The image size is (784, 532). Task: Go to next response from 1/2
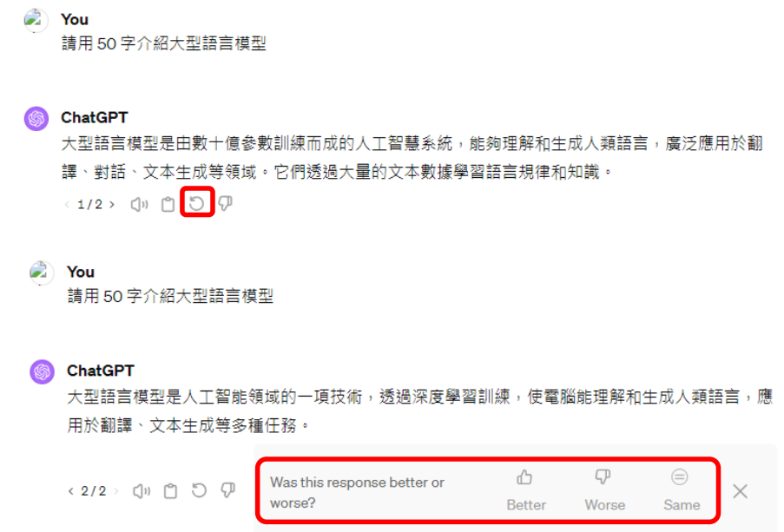[x=112, y=204]
